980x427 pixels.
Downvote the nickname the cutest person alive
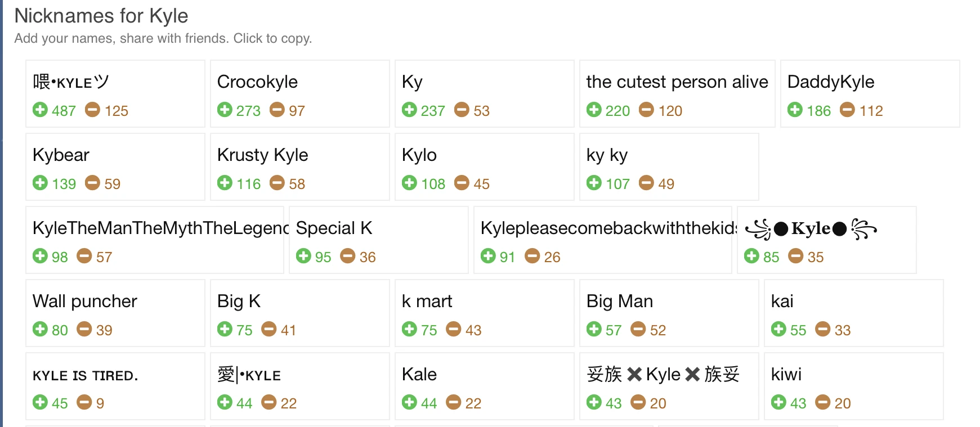pyautogui.click(x=648, y=110)
